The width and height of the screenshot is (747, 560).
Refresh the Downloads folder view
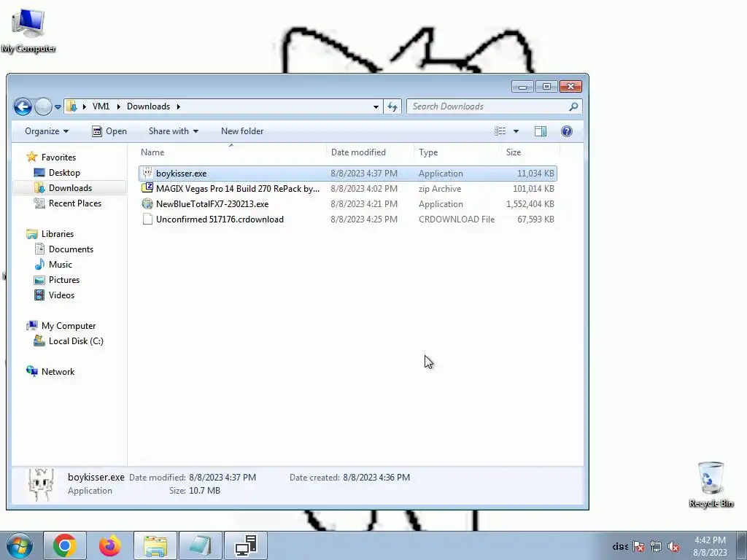point(392,106)
